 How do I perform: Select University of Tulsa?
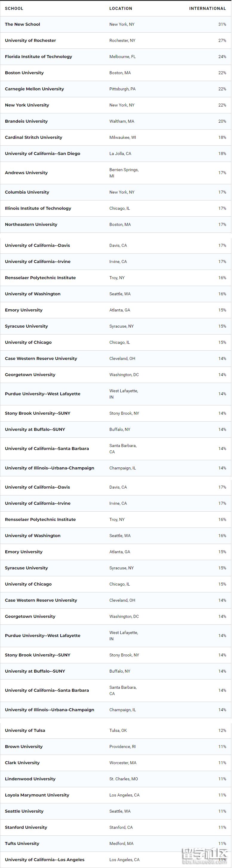(x=25, y=730)
